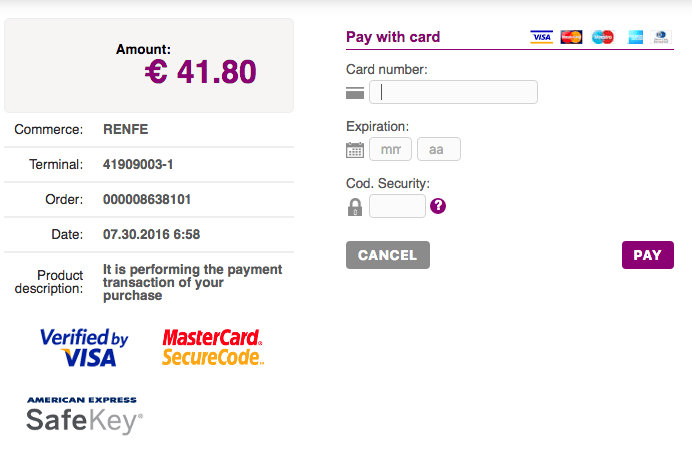692x455 pixels.
Task: Click the expiration month field
Action: tap(390, 149)
